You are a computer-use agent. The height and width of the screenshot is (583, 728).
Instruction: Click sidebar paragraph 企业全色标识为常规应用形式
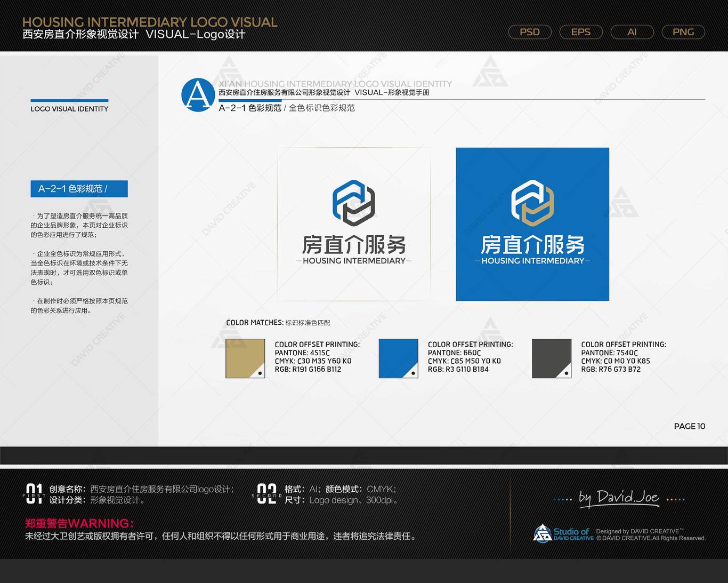pos(79,268)
